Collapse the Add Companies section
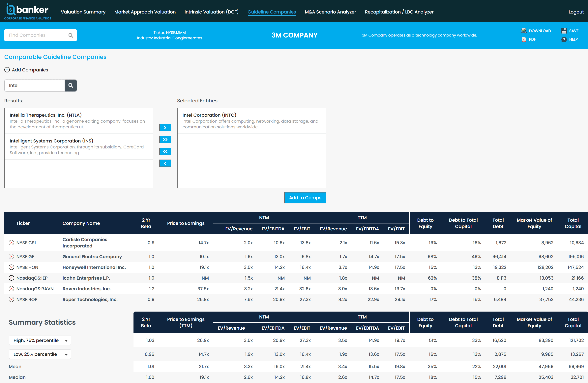 pyautogui.click(x=7, y=70)
